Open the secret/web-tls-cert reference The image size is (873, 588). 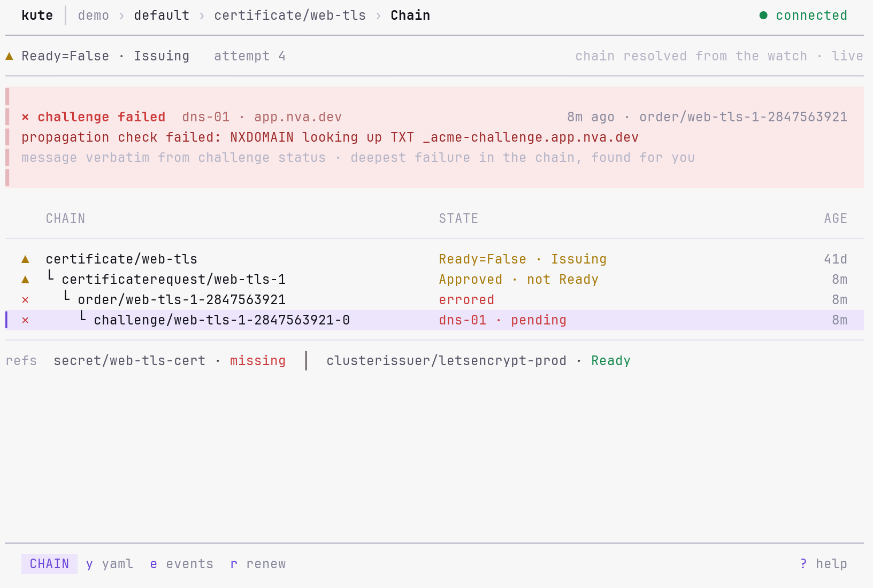tap(129, 361)
